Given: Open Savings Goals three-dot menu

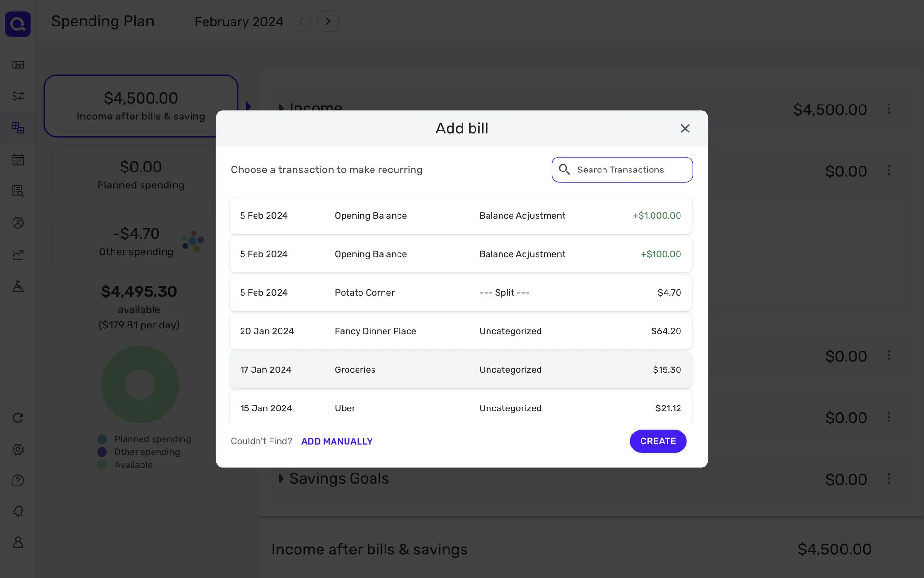Looking at the screenshot, I should 889,479.
